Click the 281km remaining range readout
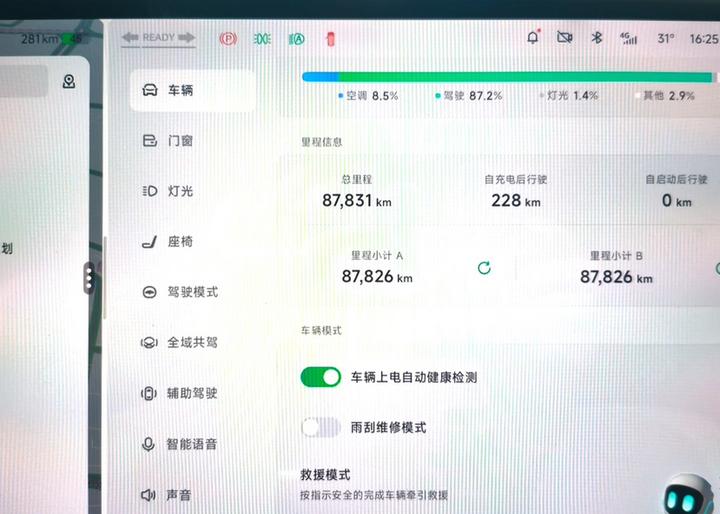Viewport: 720px width, 514px height. click(x=39, y=39)
